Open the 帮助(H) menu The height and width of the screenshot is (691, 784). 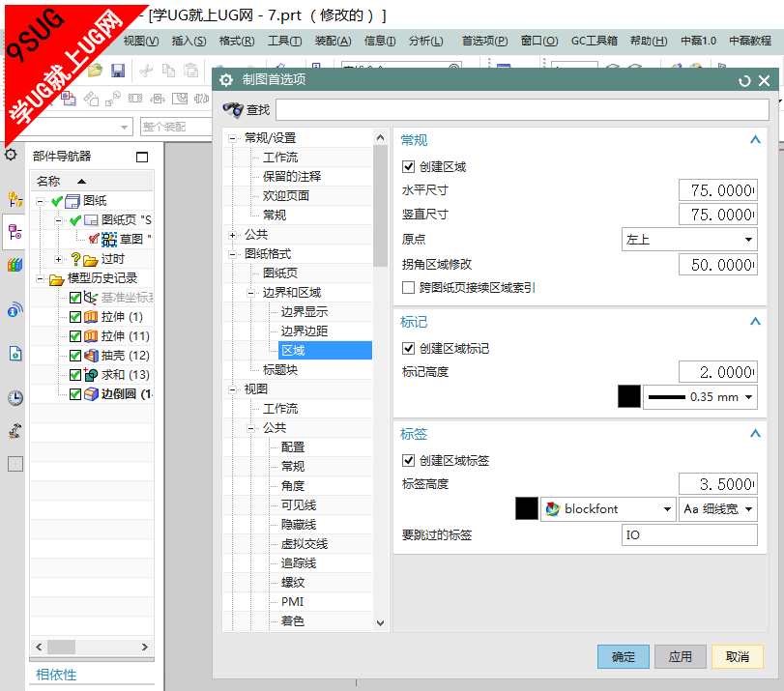649,41
